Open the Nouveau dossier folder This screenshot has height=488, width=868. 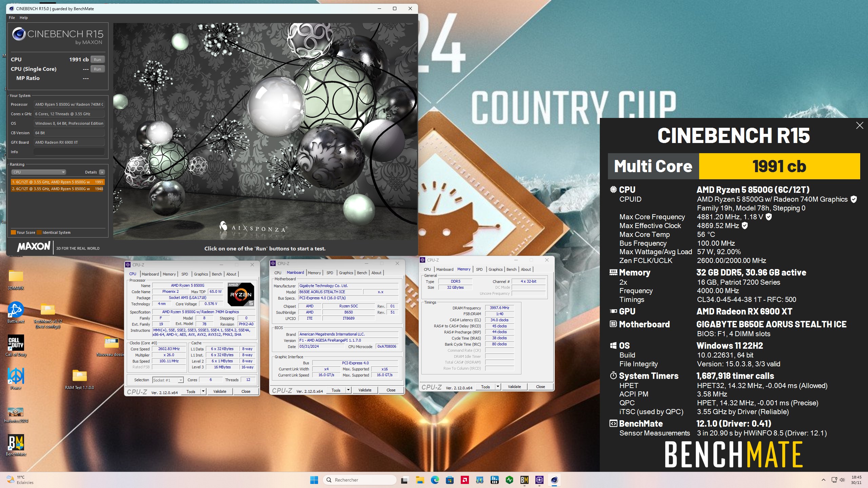(111, 346)
